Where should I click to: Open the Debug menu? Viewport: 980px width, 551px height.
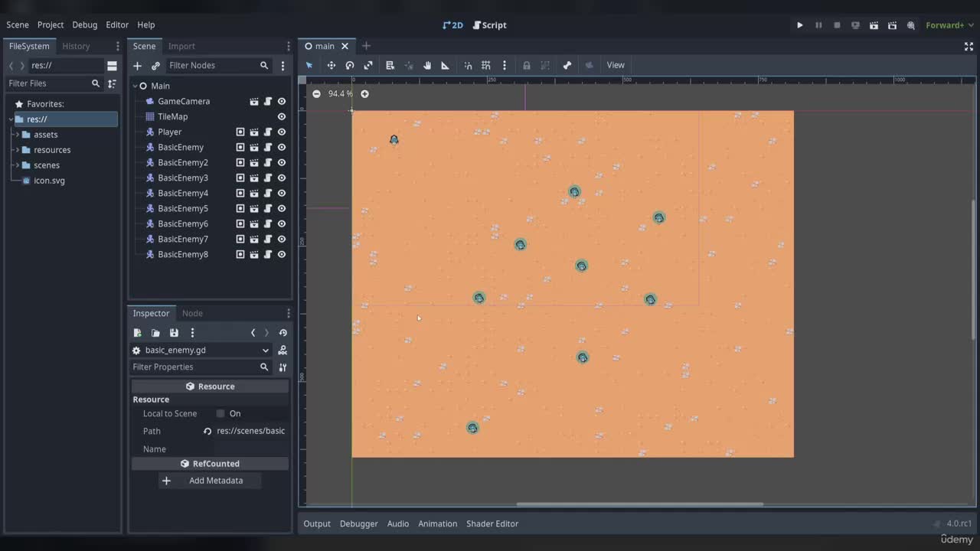coord(85,25)
